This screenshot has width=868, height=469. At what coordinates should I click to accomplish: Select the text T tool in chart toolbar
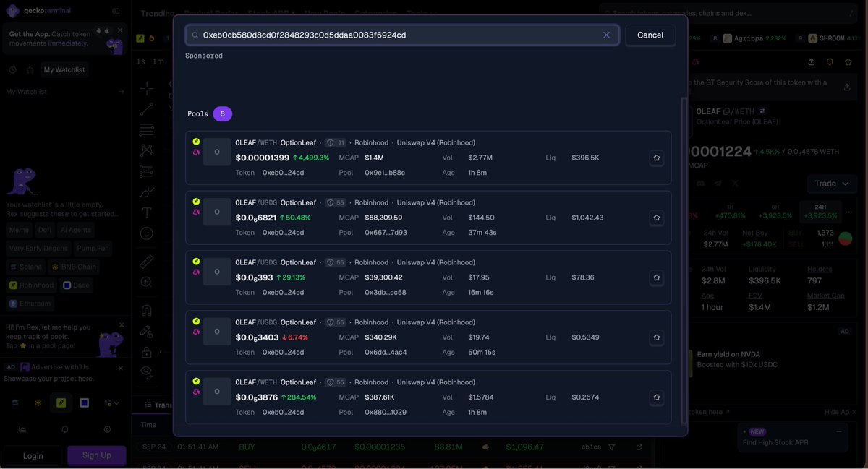(147, 213)
